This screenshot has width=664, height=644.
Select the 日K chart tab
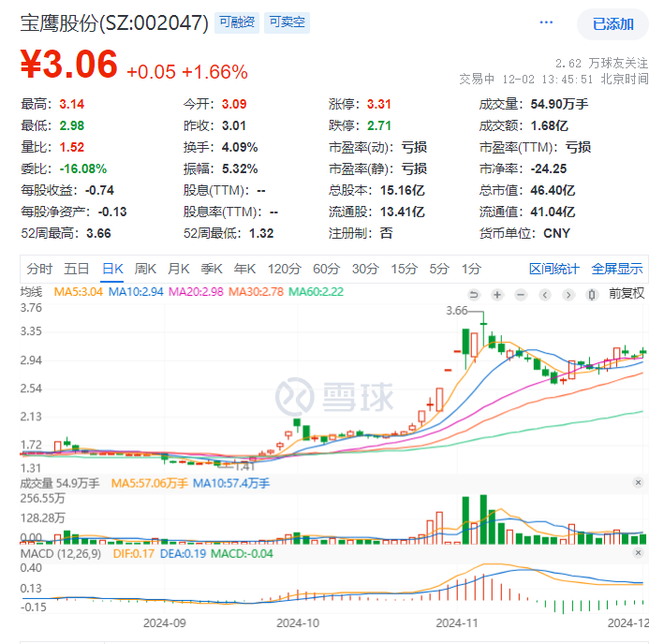pos(112,269)
